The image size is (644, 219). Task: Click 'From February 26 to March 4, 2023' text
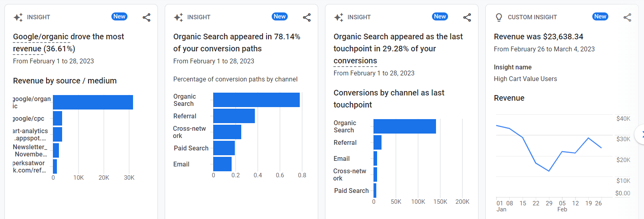click(544, 49)
